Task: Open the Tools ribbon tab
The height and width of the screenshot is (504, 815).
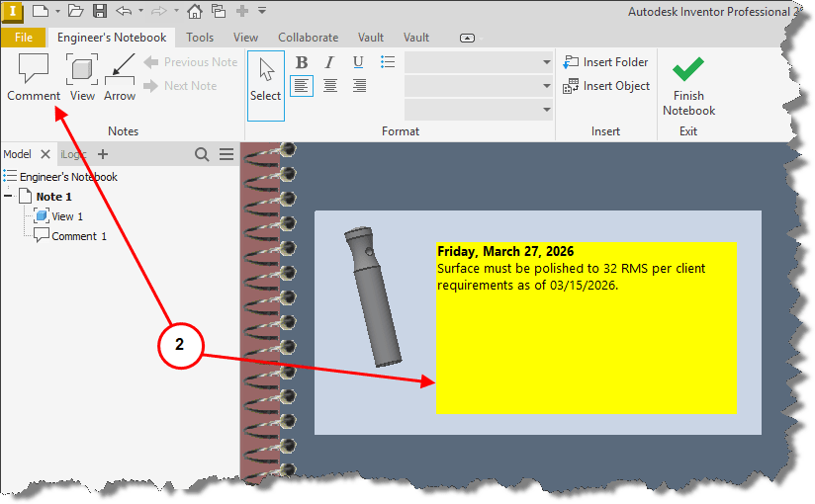Action: [200, 38]
